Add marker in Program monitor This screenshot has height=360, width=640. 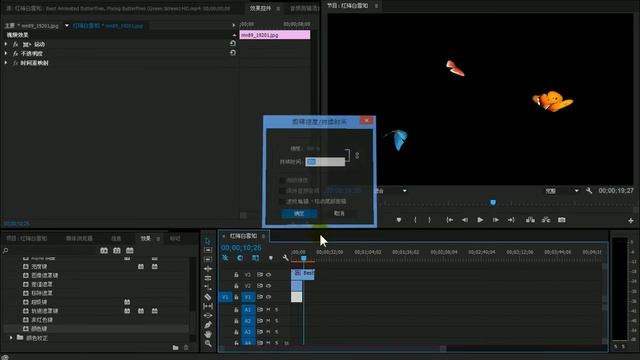399,220
